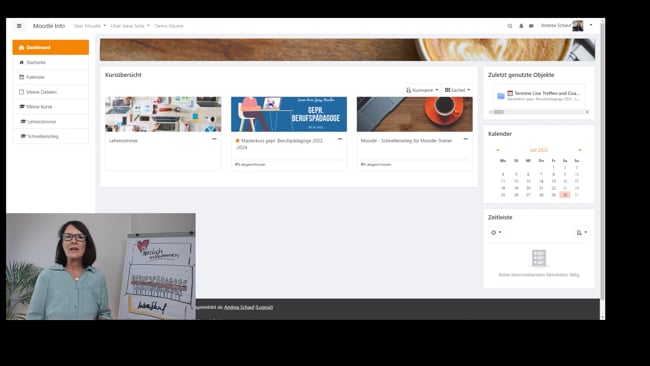Image resolution: width=650 pixels, height=366 pixels.
Task: Click the Lehrerzimmer course image
Action: (163, 114)
